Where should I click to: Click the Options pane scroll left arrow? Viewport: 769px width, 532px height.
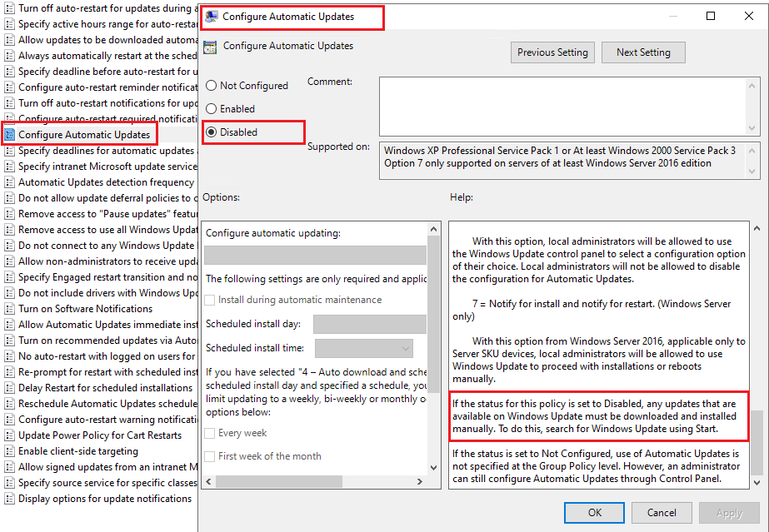click(x=208, y=481)
